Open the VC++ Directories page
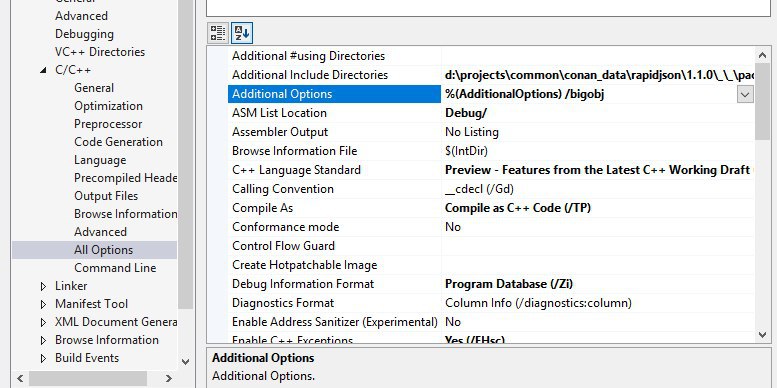The width and height of the screenshot is (777, 388). coord(100,52)
